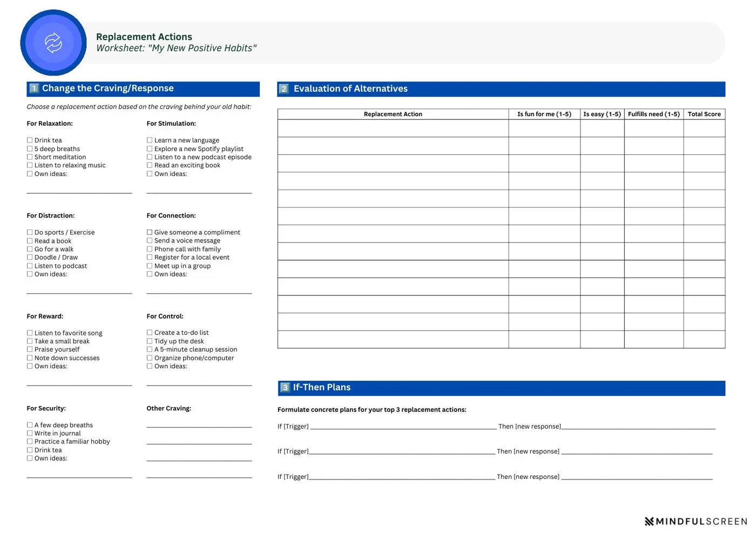Click the "Is easy (1-5)" column header

(x=602, y=114)
